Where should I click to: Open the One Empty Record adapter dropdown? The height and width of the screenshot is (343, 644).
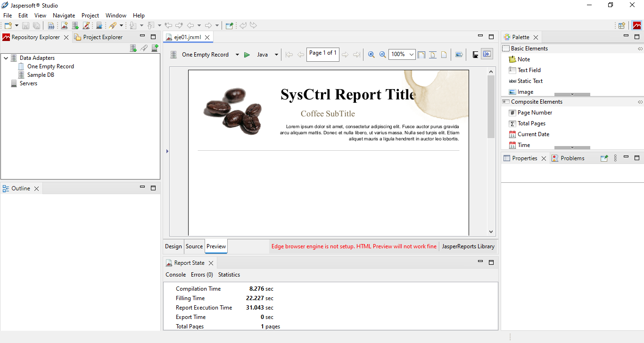[237, 55]
